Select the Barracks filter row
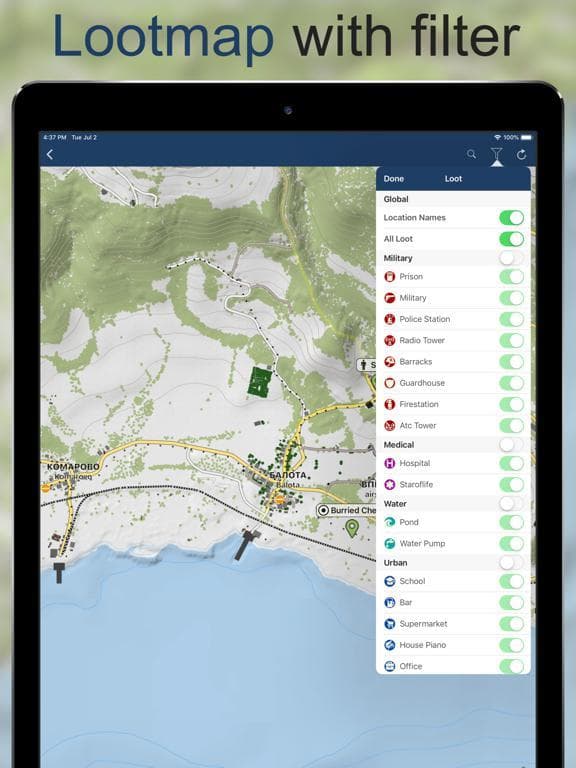 [453, 362]
